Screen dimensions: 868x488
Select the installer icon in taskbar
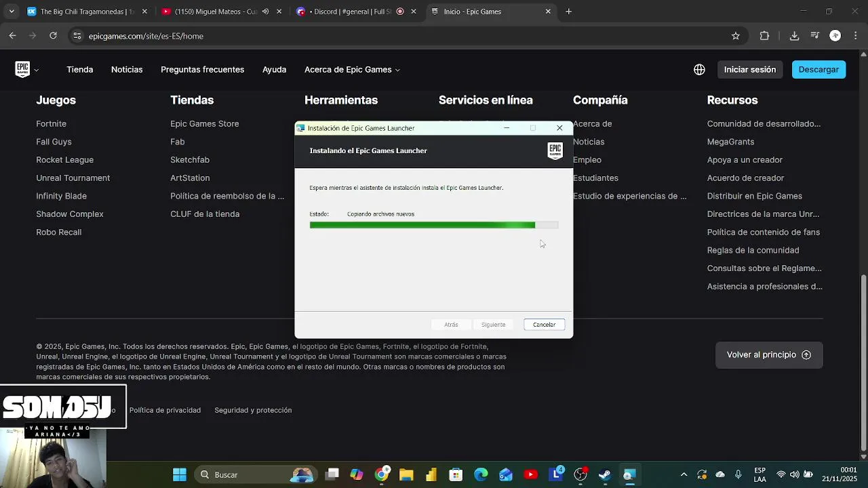coord(629,474)
